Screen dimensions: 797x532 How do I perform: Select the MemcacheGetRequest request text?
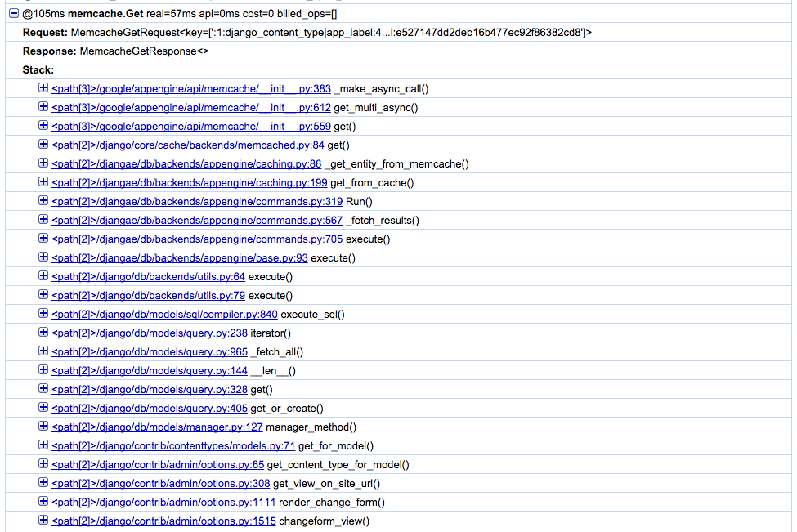(x=331, y=33)
